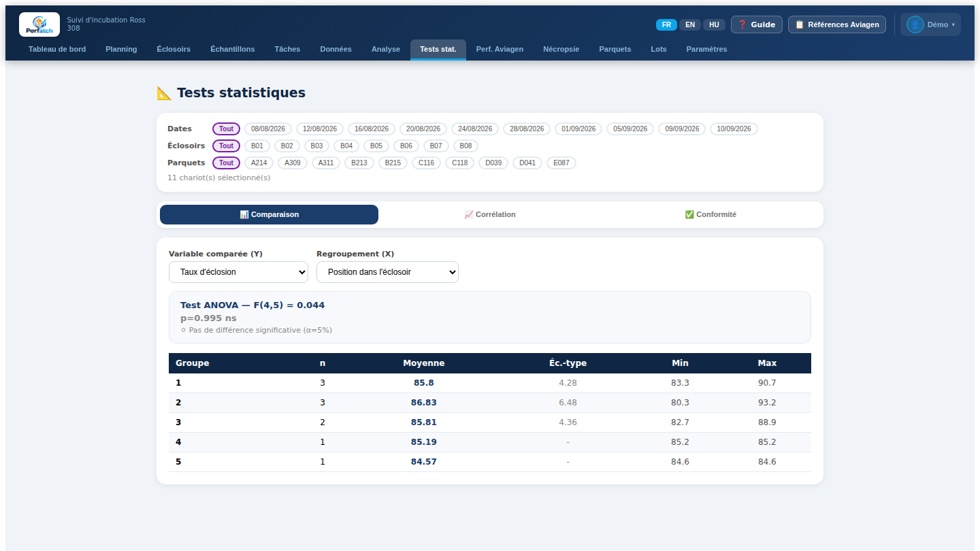Click the Perfatch logo
Screen dimensions: 980x551
tap(39, 24)
